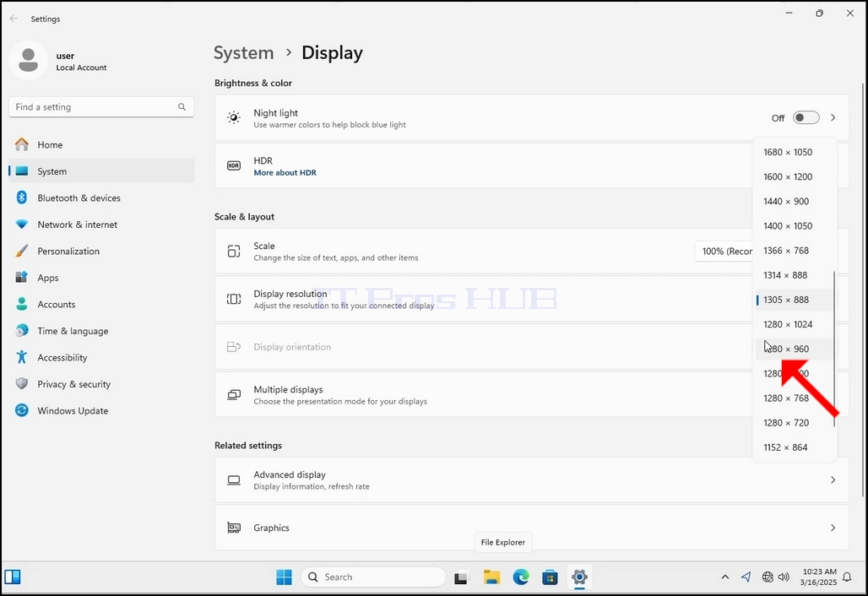Click the Display resolution row

click(x=483, y=299)
